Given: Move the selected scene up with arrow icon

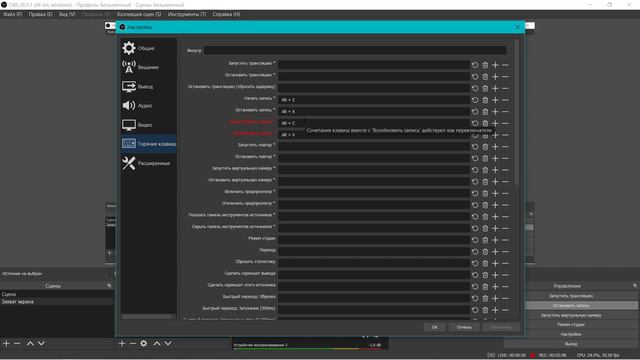Looking at the screenshot, I should 30,344.
